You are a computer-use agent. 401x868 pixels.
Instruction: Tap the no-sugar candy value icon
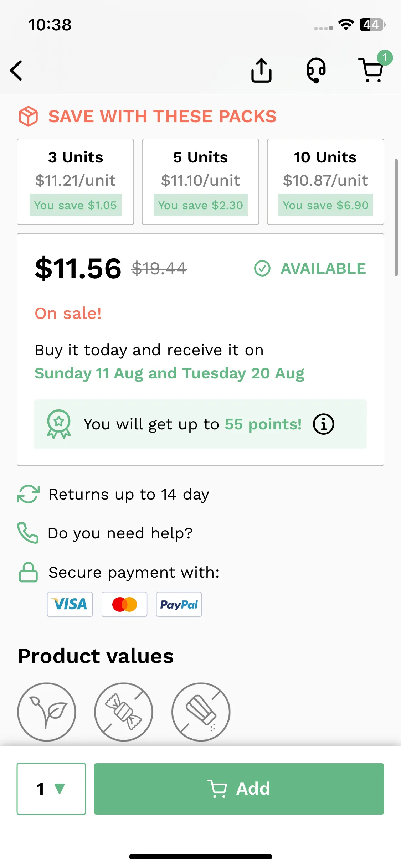124,712
